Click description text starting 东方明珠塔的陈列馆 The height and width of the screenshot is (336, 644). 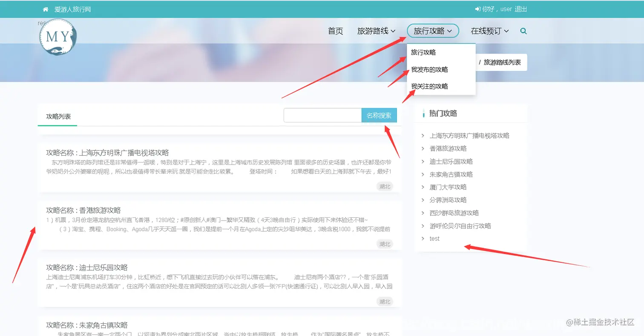(x=219, y=167)
